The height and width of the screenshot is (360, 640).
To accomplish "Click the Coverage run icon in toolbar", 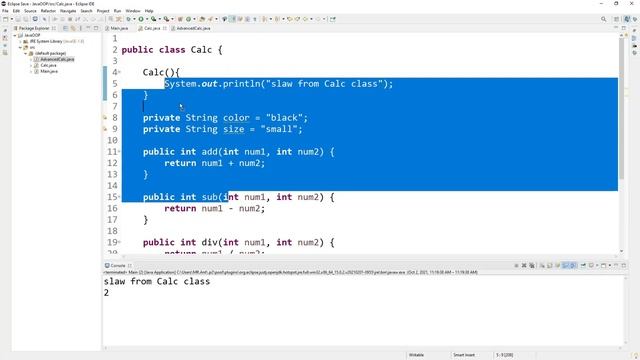I will (x=153, y=19).
